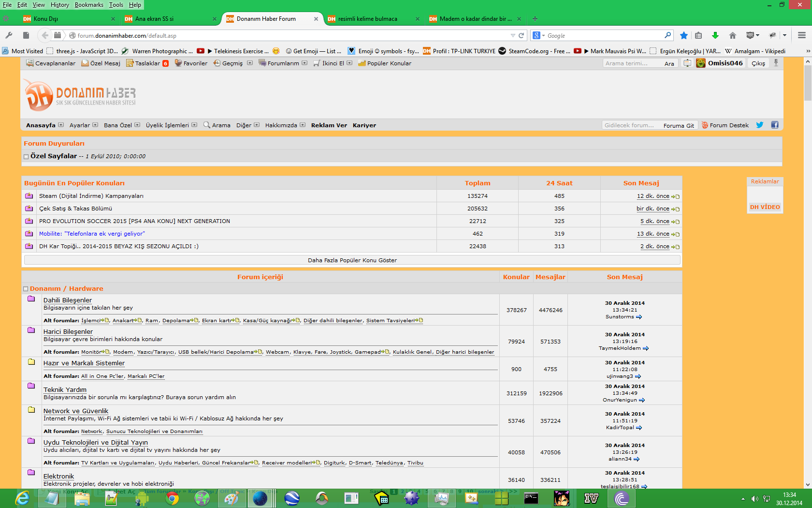Click the Facebook icon in forum navbar

click(x=775, y=125)
